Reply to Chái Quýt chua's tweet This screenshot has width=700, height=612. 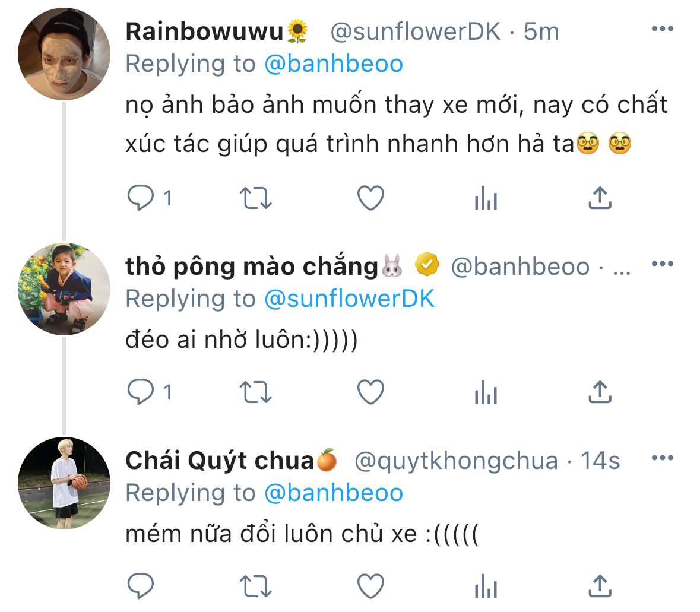click(141, 586)
